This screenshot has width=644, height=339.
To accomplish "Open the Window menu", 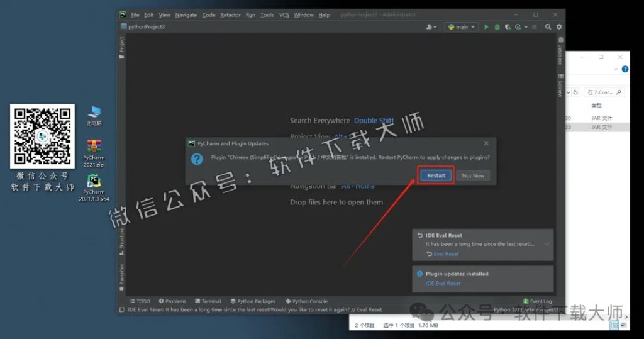I will click(304, 15).
